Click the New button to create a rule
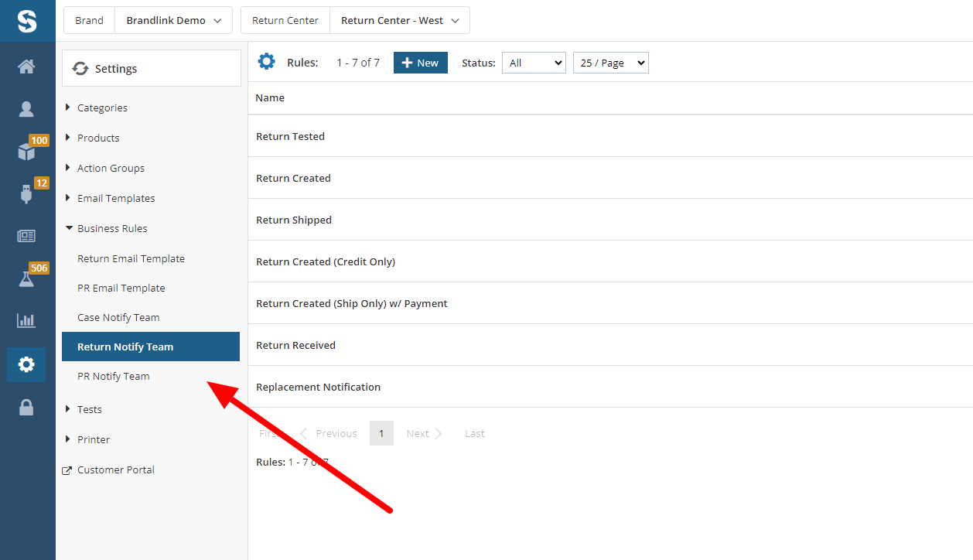 click(420, 62)
